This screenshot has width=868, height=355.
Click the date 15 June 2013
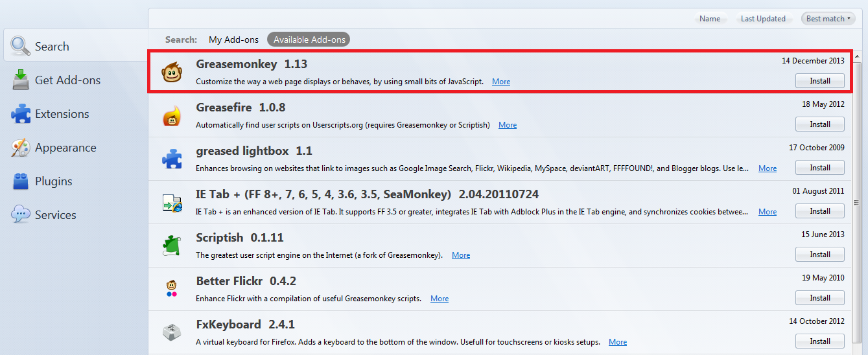tap(823, 235)
